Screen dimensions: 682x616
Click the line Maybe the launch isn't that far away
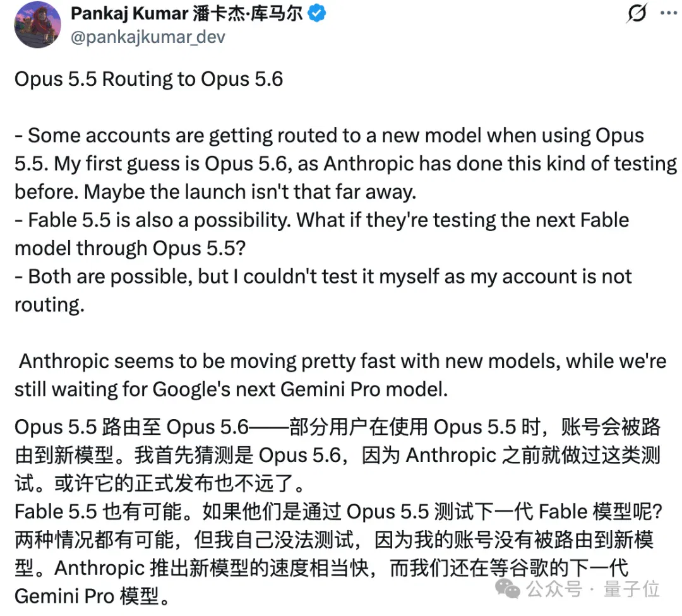tap(250, 192)
